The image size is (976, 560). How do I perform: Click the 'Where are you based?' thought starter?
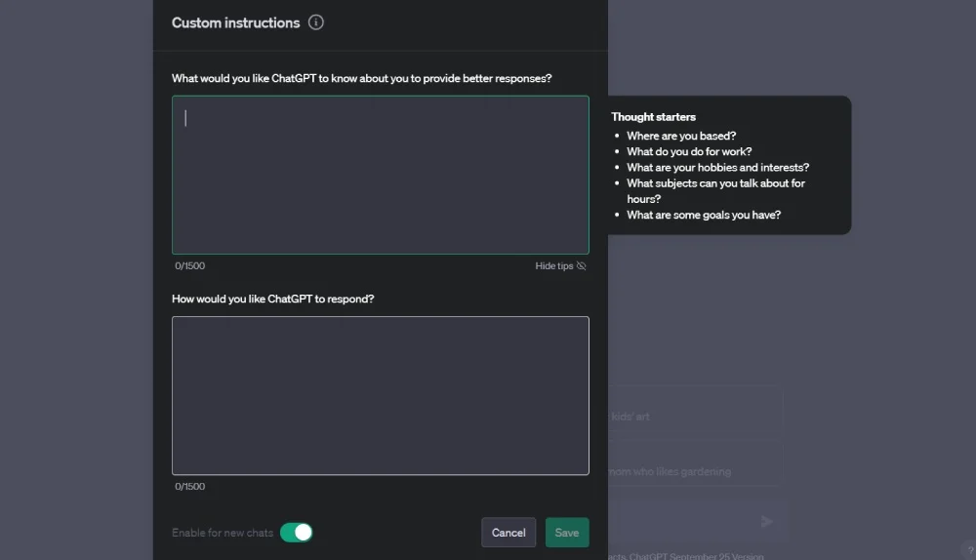tap(681, 136)
